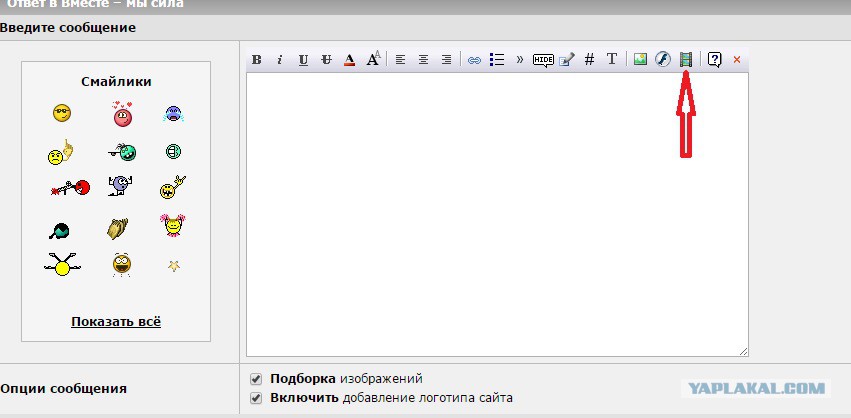Image resolution: width=851 pixels, height=418 pixels.
Task: Apply strikethrough formatting
Action: point(326,60)
